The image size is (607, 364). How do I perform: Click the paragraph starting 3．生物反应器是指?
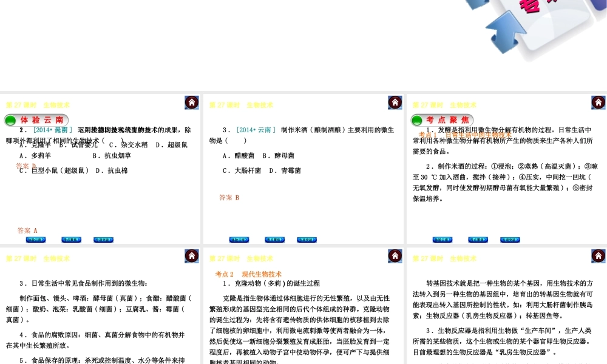[503, 342]
